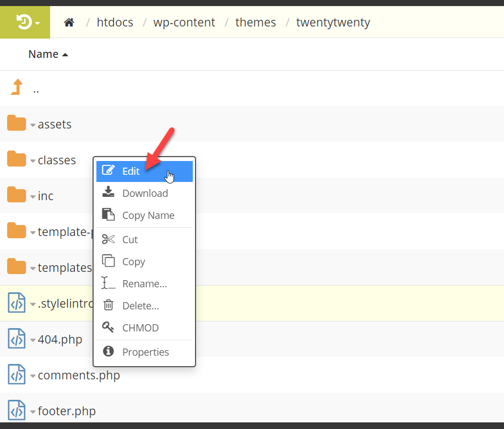Click the Copy Name clipboard icon
504x429 pixels.
109,214
